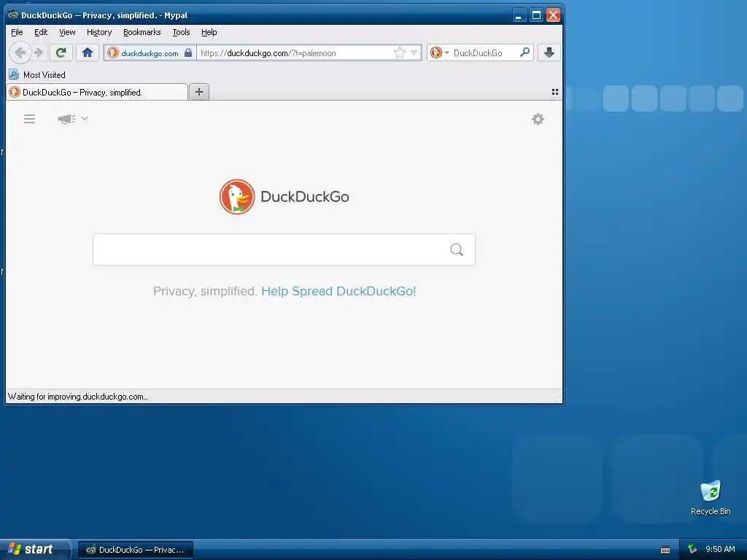Follow the Help Spread DuckDuckGo! link
Viewport: 747px width, 560px height.
338,291
